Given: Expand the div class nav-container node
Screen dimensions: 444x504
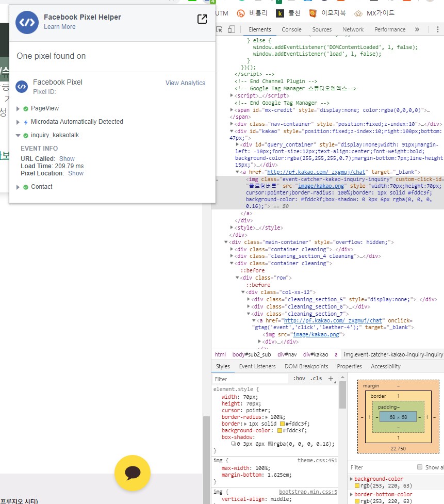Looking at the screenshot, I should pyautogui.click(x=232, y=124).
